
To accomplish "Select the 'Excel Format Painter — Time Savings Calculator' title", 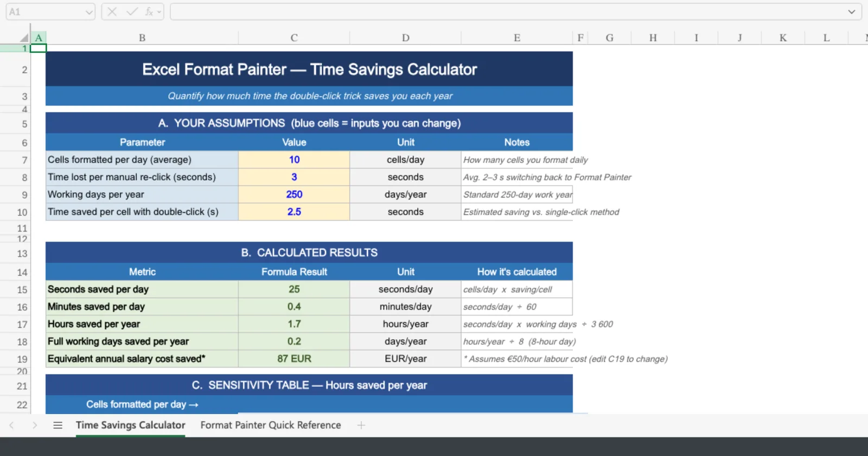I will click(x=309, y=69).
